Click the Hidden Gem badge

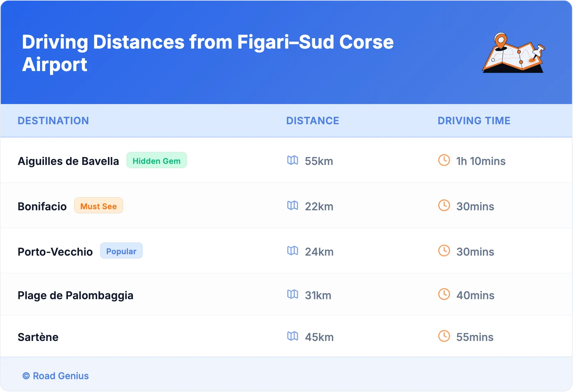point(156,160)
